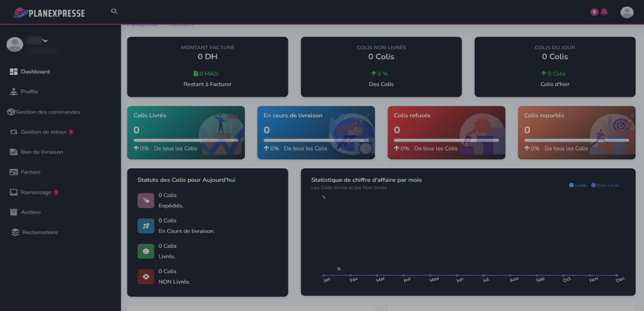Open the top-right user avatar menu
This screenshot has height=311, width=644.
[x=627, y=12]
